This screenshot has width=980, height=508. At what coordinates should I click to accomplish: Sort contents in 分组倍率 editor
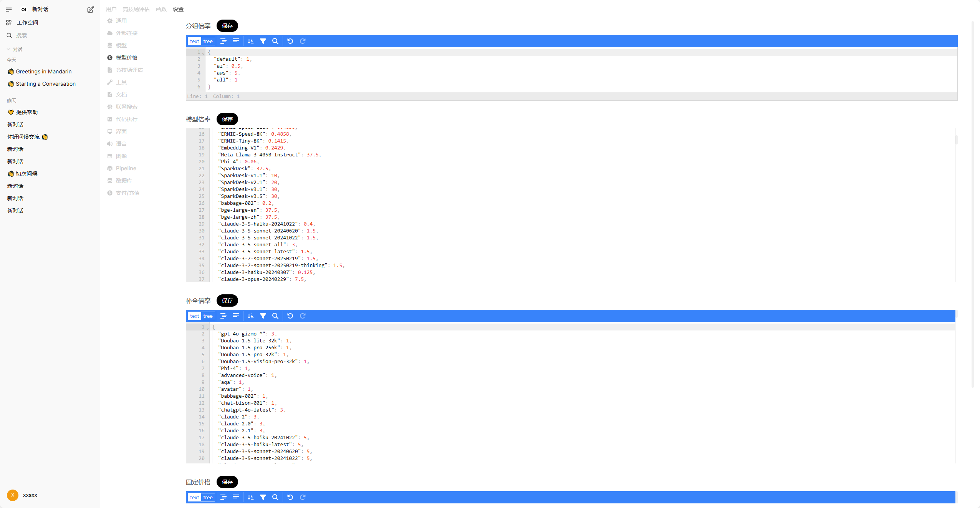pyautogui.click(x=251, y=41)
